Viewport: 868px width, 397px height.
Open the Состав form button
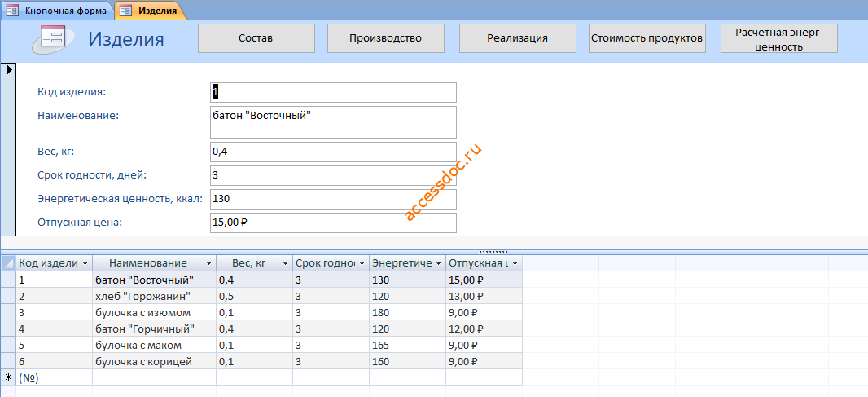[256, 38]
